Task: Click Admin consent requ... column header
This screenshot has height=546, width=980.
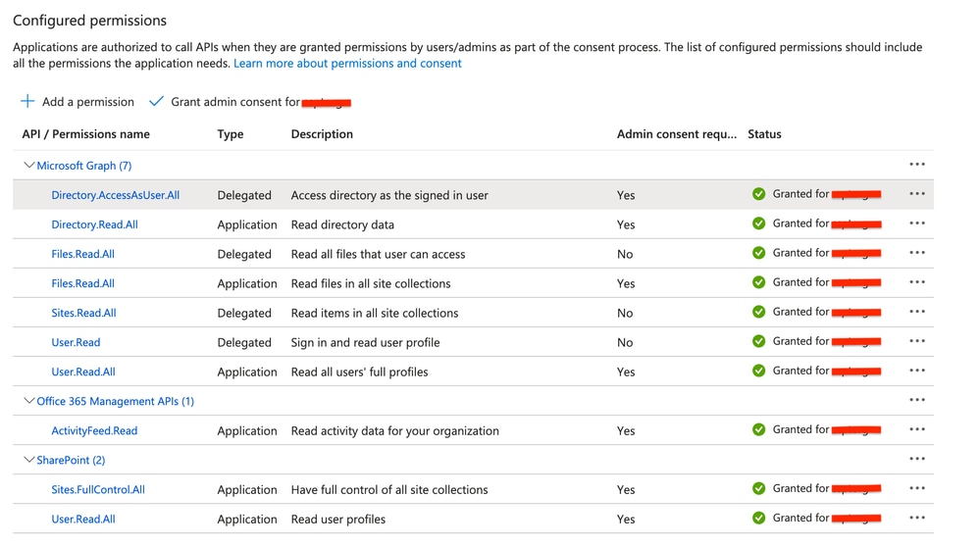Action: (x=677, y=133)
